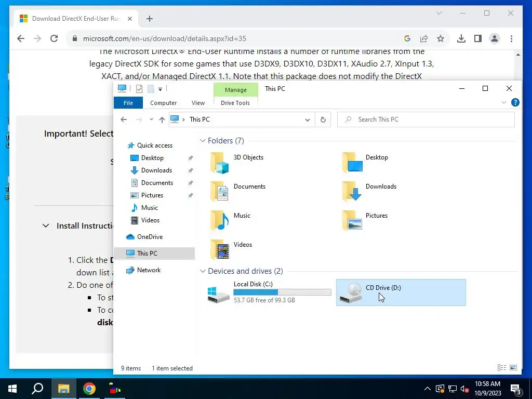Click Local Disk C: storage usage bar
This screenshot has width=532, height=399.
(282, 292)
